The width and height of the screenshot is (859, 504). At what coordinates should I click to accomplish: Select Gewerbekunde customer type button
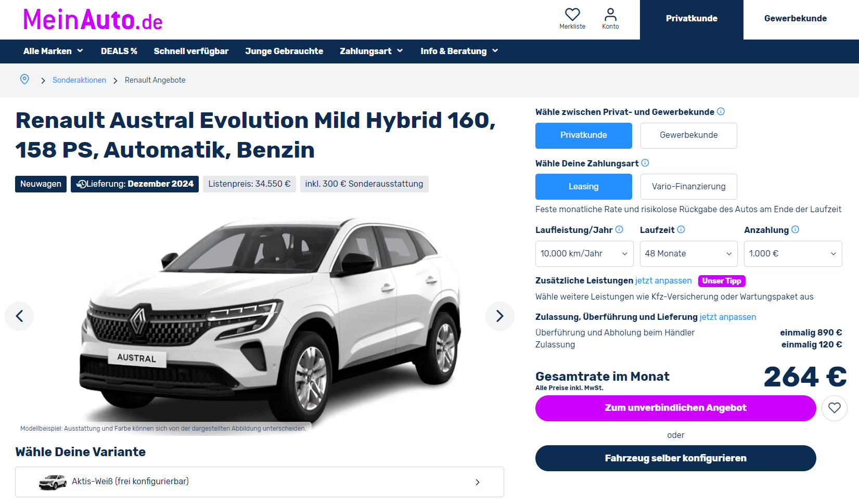(x=688, y=135)
